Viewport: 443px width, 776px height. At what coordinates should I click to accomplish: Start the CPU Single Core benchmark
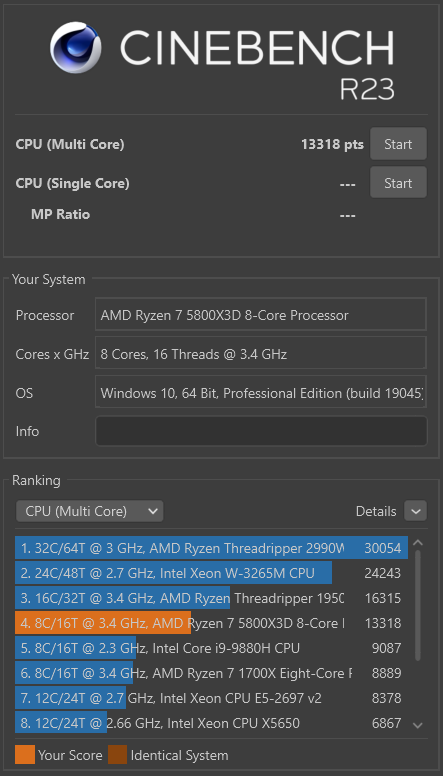398,183
